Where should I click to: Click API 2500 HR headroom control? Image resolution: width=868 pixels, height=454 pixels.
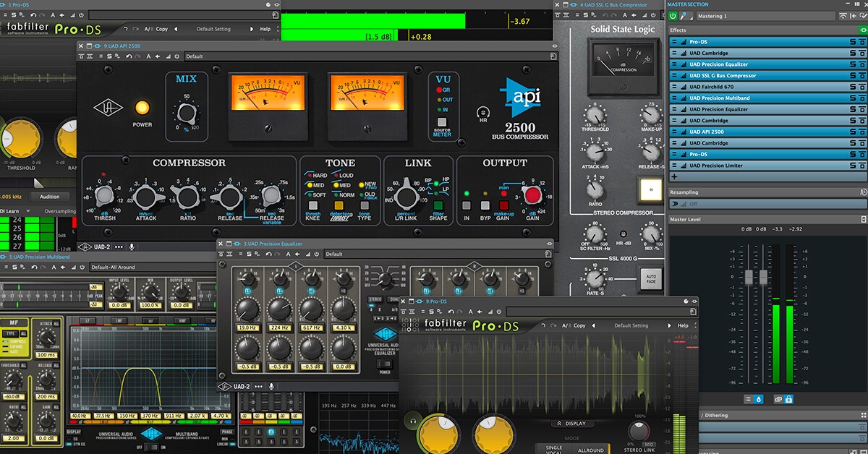pos(482,112)
